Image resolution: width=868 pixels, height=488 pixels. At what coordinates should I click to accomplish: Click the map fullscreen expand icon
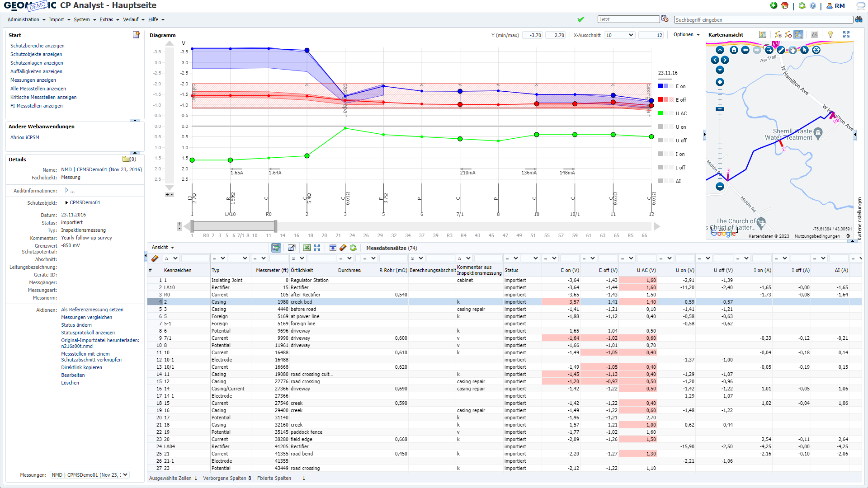[846, 35]
